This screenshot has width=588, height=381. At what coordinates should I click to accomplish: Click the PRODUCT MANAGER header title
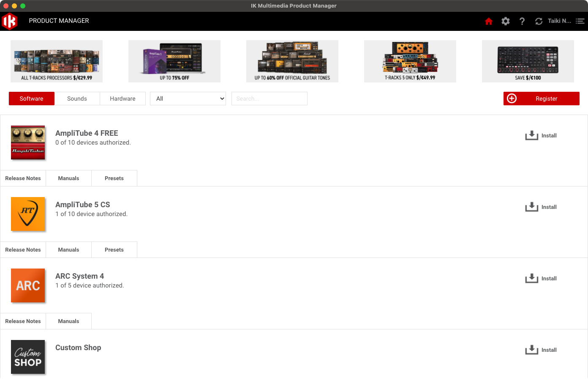click(x=59, y=21)
